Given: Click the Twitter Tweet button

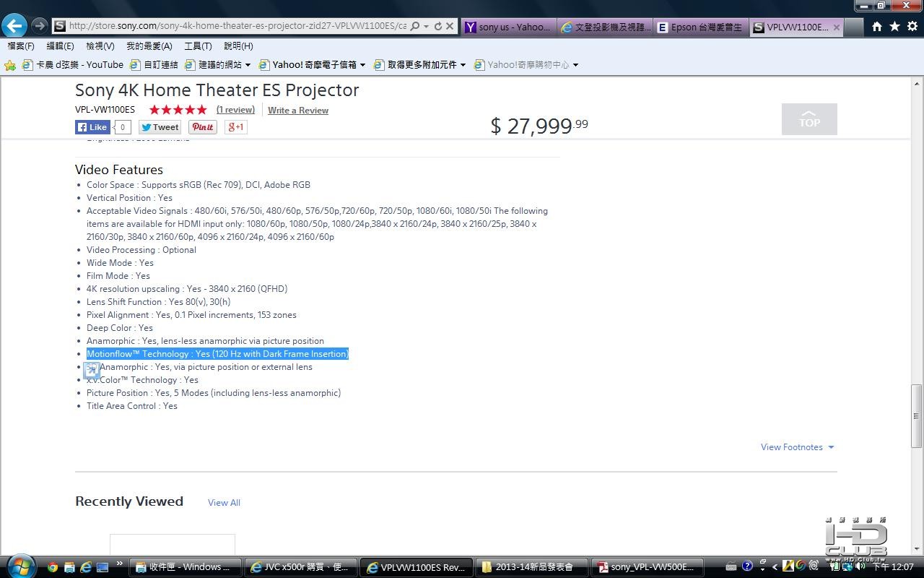Looking at the screenshot, I should point(160,127).
